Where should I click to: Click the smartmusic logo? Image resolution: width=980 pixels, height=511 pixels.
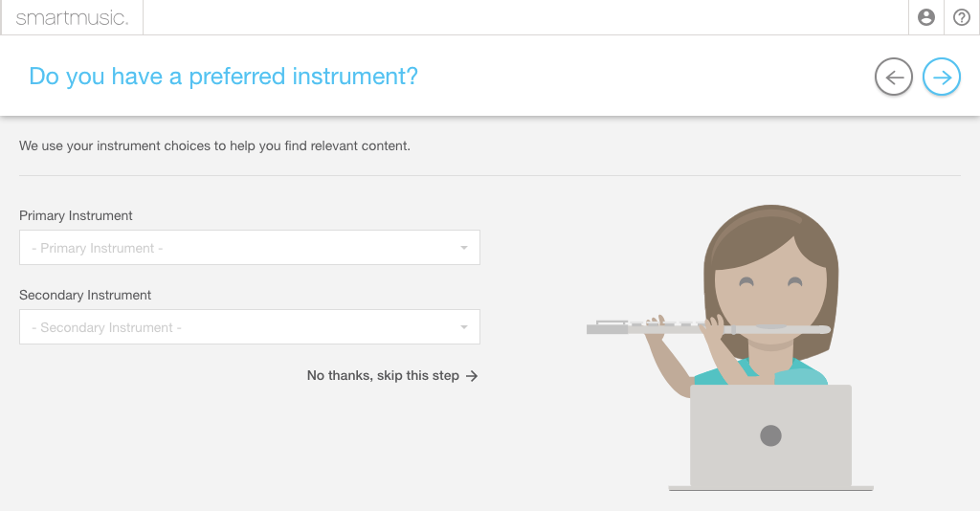tap(72, 18)
